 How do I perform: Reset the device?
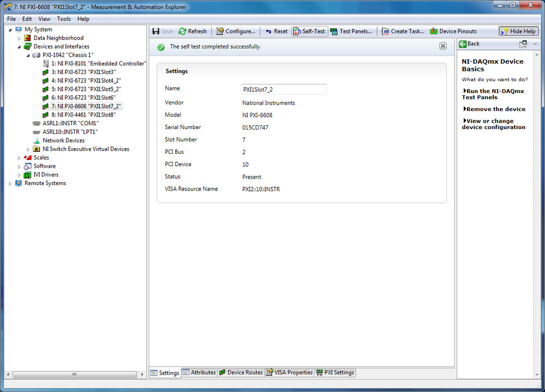coord(277,31)
